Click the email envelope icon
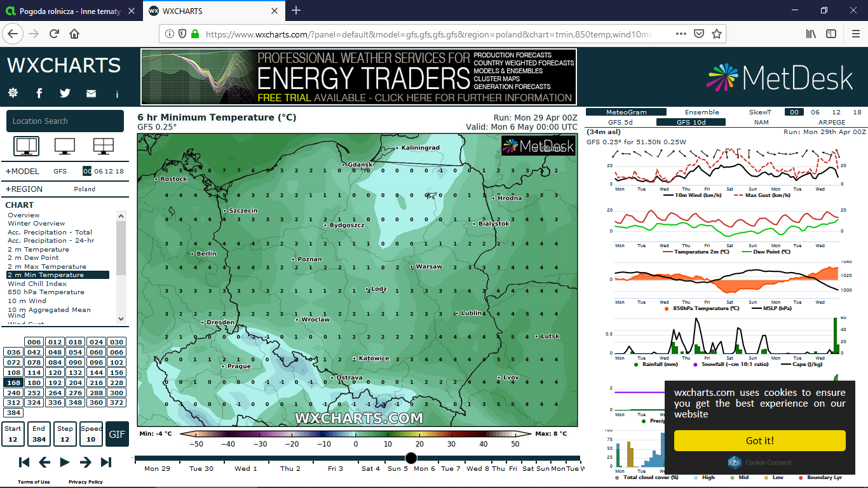This screenshot has height=488, width=868. (x=91, y=93)
